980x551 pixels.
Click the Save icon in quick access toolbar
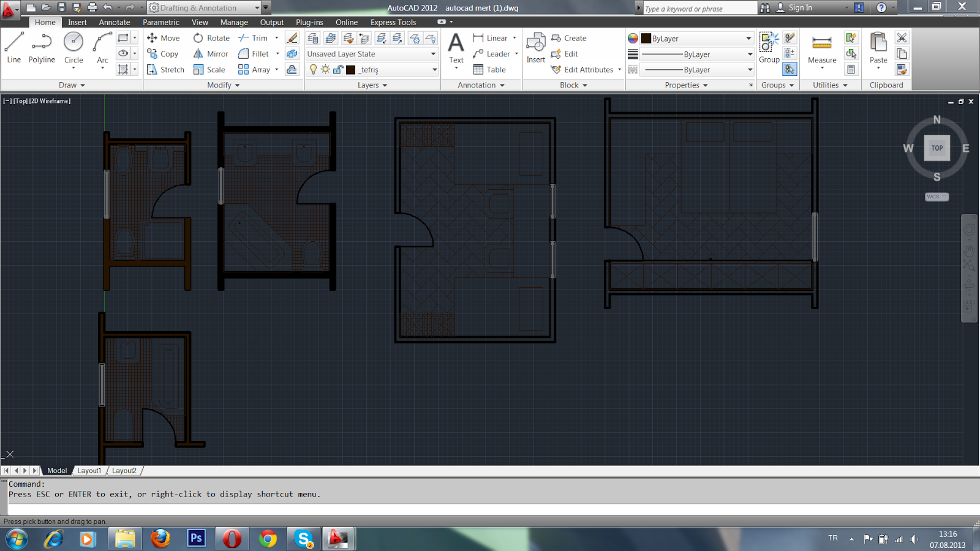tap(61, 7)
